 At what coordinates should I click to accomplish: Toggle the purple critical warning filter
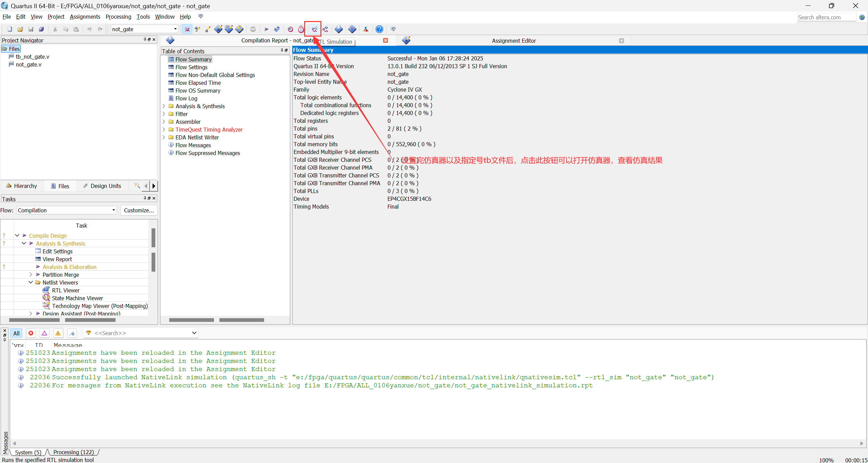[44, 333]
